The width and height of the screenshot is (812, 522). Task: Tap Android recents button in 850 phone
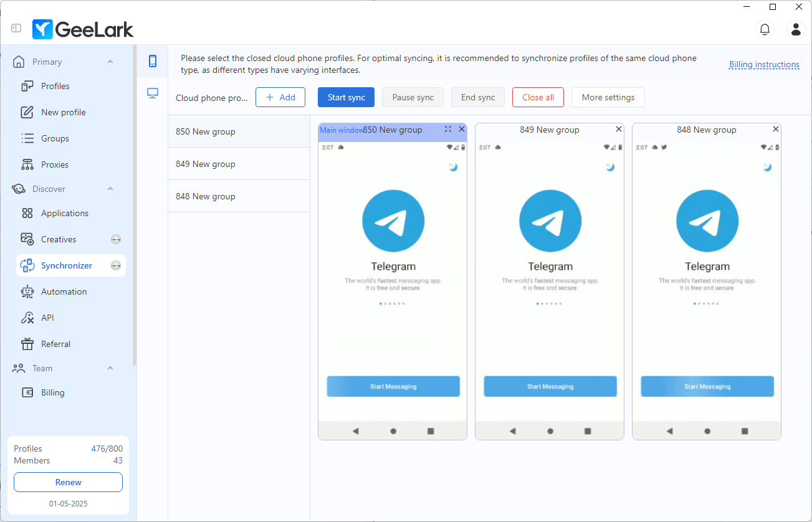[431, 431]
